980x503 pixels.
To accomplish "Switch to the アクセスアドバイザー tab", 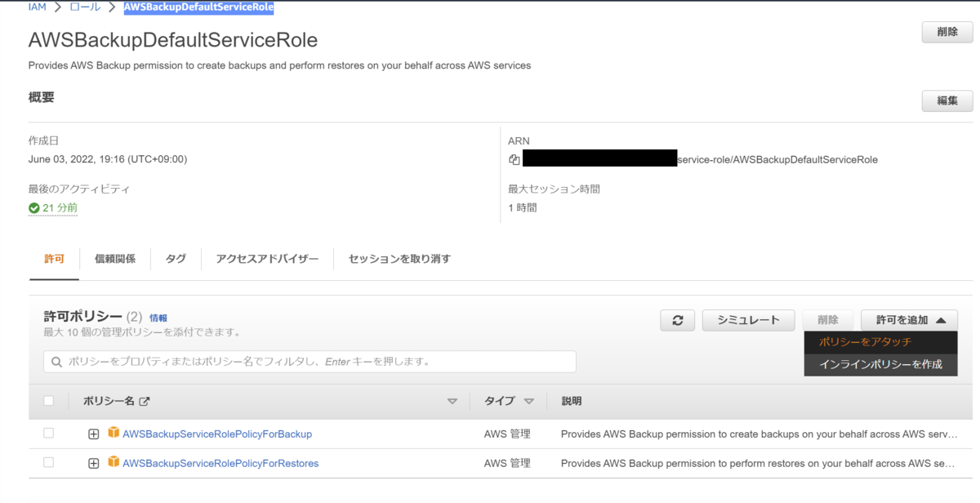I will (x=267, y=259).
